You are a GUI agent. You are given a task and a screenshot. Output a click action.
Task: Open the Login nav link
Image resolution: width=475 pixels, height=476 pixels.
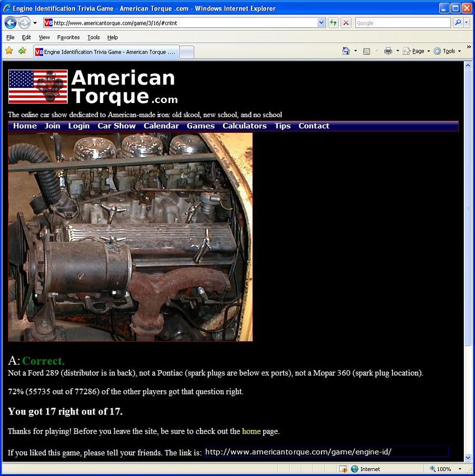pos(78,126)
